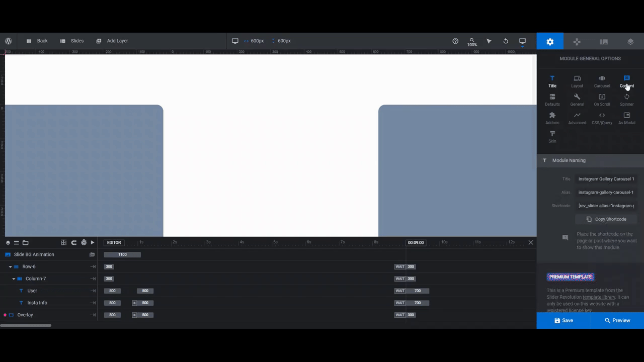
Task: Open the 100% zoom control
Action: point(472,42)
